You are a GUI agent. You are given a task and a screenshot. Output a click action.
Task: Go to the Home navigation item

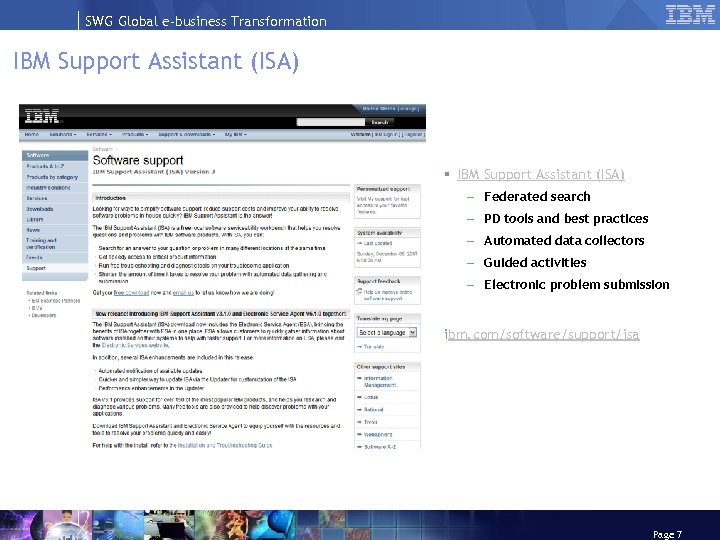[x=31, y=135]
